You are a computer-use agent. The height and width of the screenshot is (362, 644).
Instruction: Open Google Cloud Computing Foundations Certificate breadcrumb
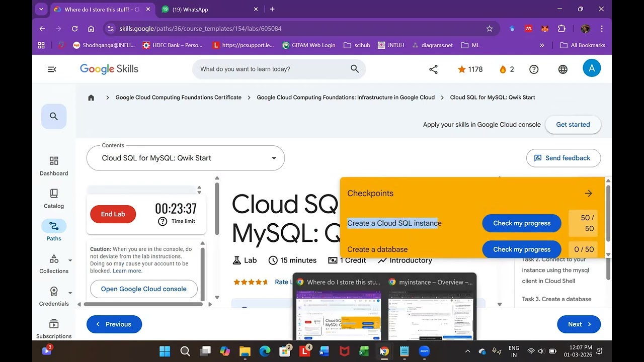(x=179, y=98)
